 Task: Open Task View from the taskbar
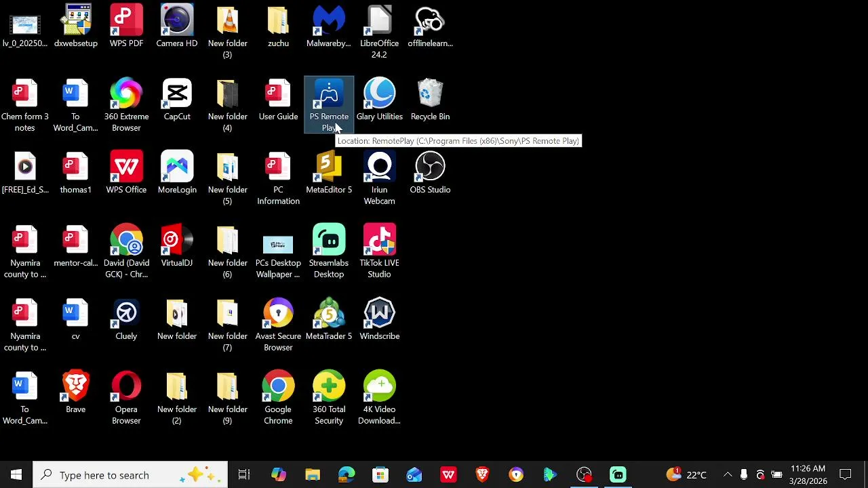point(244,475)
